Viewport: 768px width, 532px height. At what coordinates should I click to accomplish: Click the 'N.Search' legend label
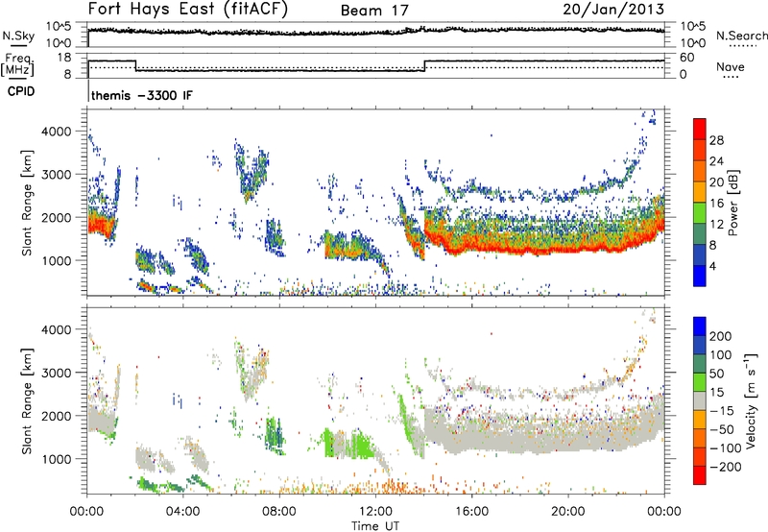741,36
